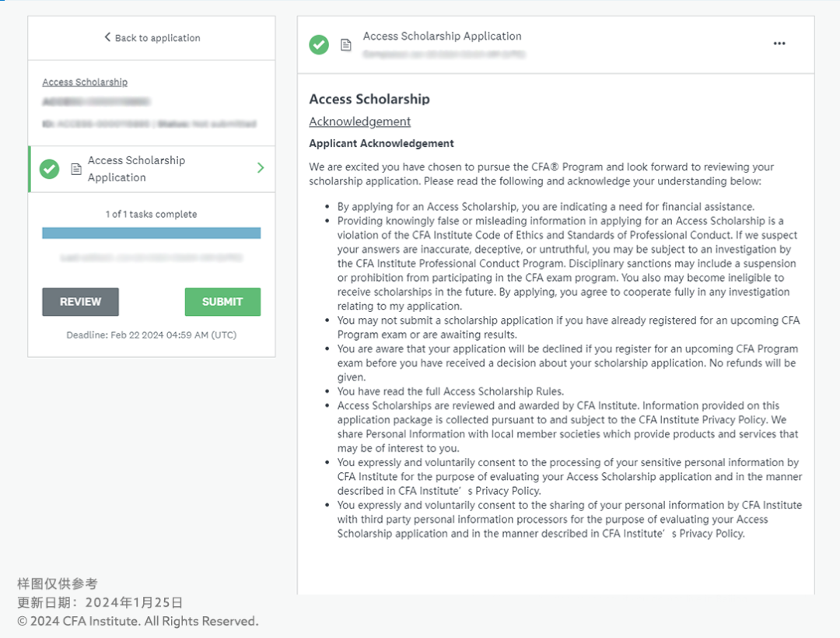Go back via "Back to application" text
Image resolution: width=840 pixels, height=638 pixels.
(157, 38)
